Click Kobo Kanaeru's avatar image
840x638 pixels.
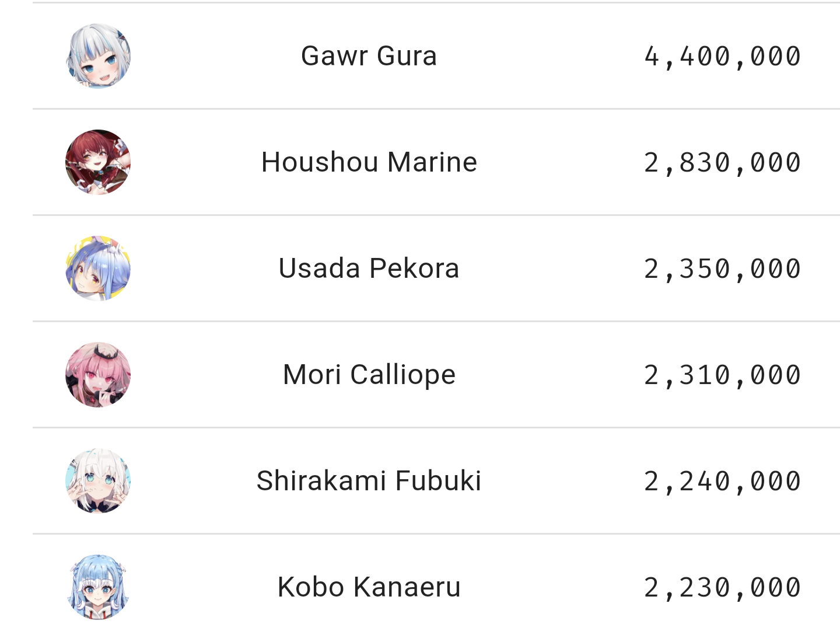pos(98,587)
